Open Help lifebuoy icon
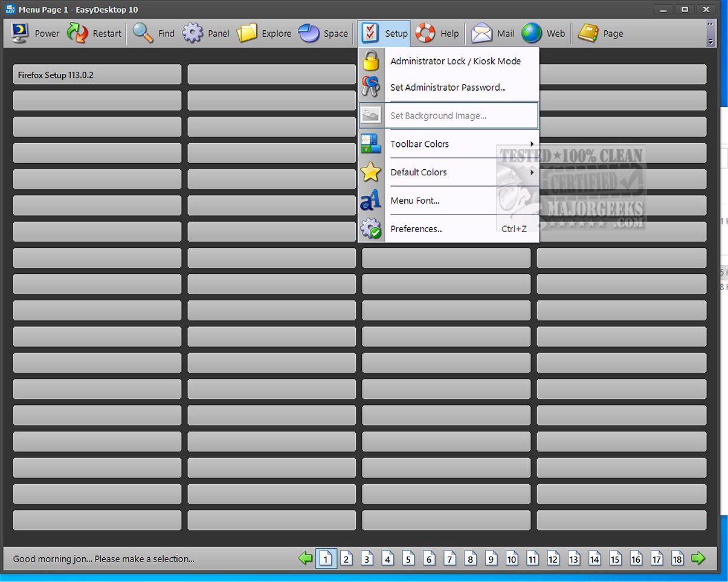The width and height of the screenshot is (728, 582). 425,33
